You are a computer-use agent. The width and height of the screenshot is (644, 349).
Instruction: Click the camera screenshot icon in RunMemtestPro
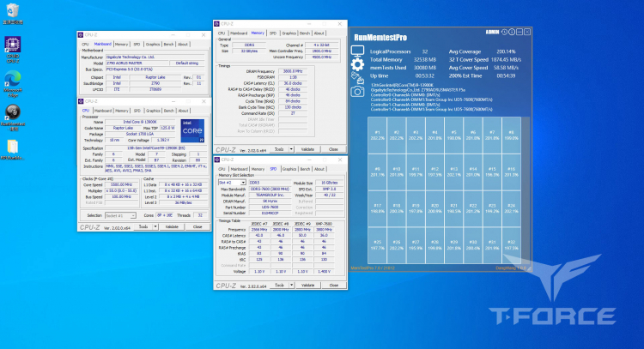(x=357, y=91)
